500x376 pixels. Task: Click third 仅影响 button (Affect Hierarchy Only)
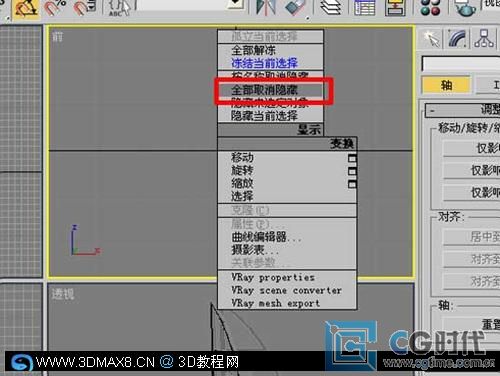471,192
